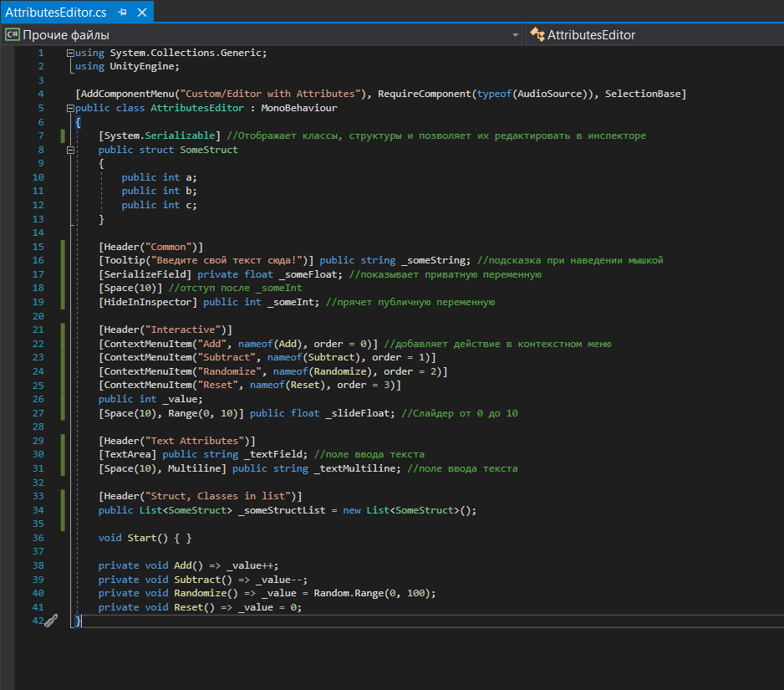The image size is (784, 690).
Task: Click the AudioSource type in RequireComponent
Action: coord(549,94)
